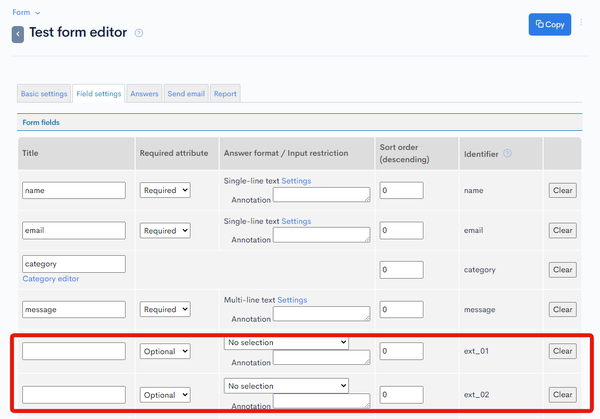Click Annotation textarea in ext_02 row

click(321, 401)
